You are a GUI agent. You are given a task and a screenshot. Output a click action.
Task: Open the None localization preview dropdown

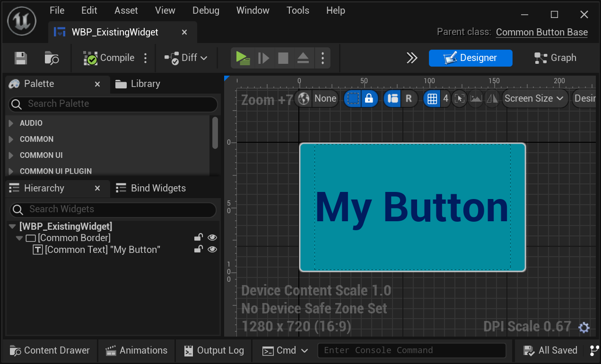point(325,99)
